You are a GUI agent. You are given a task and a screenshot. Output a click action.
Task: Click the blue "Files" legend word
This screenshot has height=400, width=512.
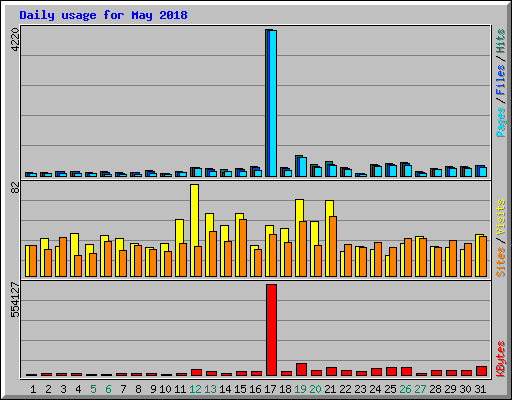click(500, 80)
